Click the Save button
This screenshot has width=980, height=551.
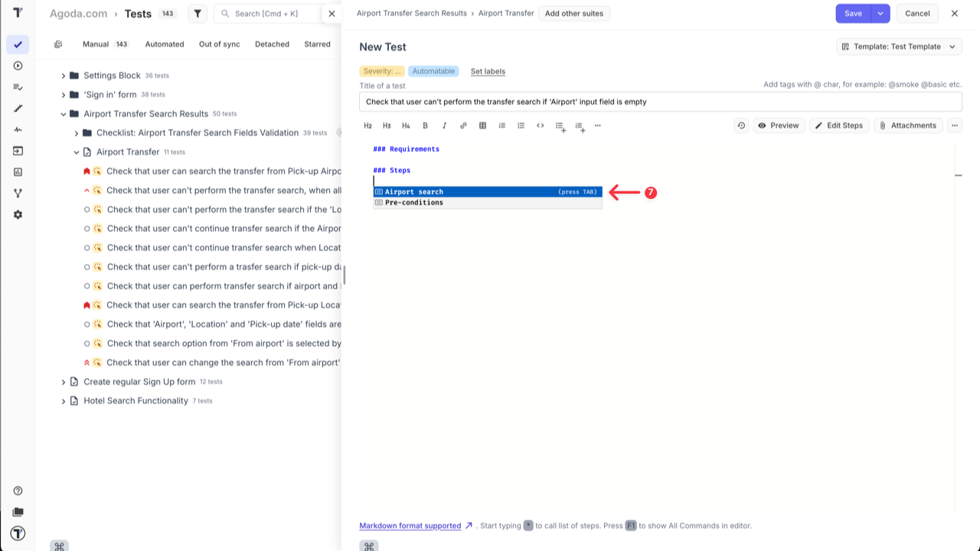(x=853, y=14)
